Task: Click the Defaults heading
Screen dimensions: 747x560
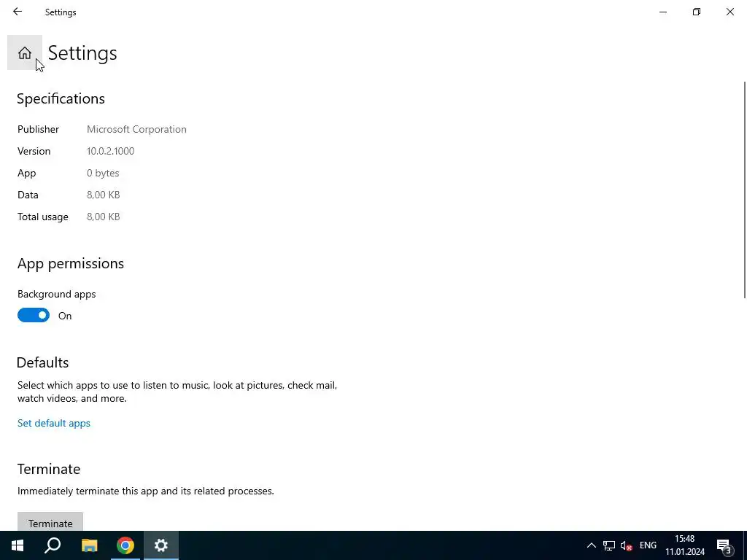Action: [43, 362]
